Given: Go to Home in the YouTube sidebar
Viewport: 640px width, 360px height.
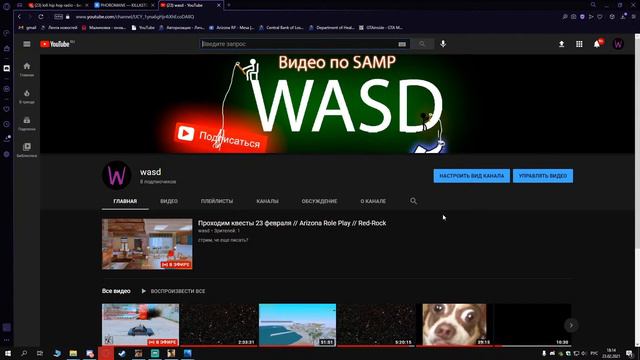Looking at the screenshot, I should 27,69.
